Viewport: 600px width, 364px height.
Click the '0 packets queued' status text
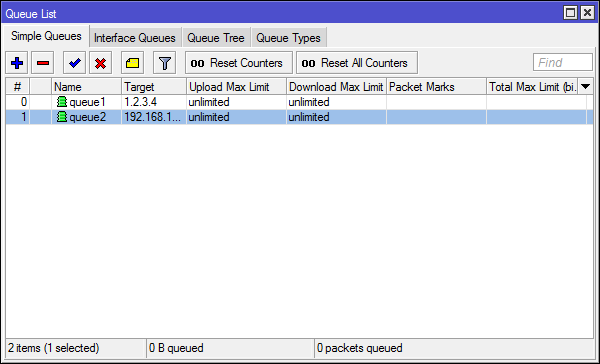pyautogui.click(x=359, y=348)
